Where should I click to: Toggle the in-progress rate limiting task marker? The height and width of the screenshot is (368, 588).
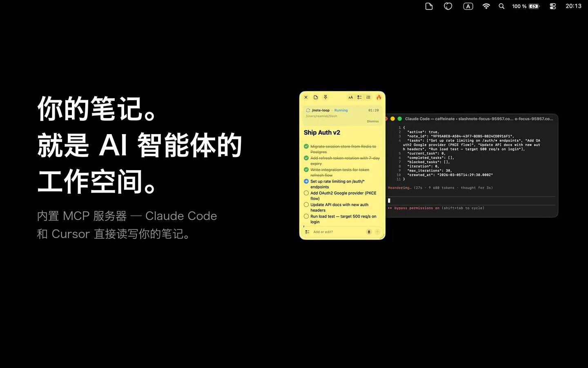[x=306, y=181]
